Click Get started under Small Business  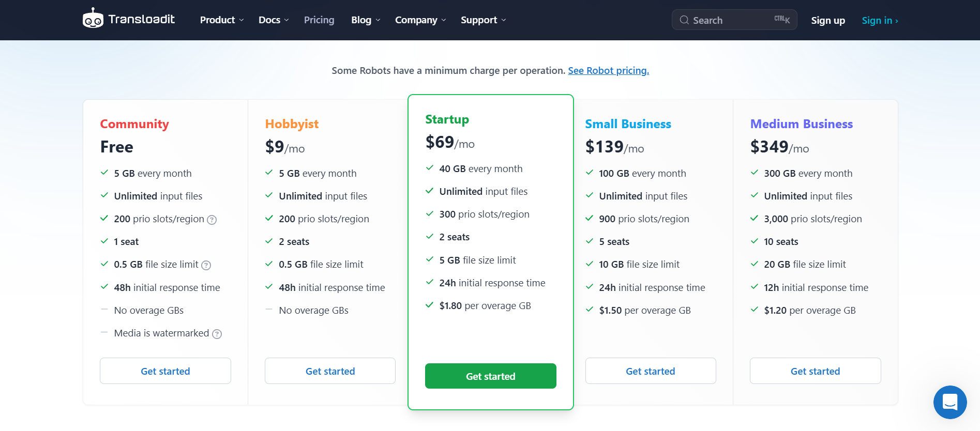pyautogui.click(x=651, y=371)
